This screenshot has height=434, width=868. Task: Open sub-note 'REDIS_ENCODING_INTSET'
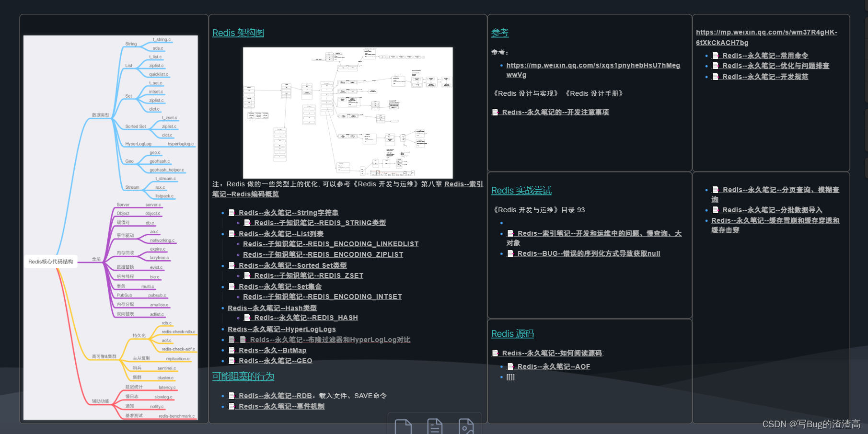click(x=323, y=297)
